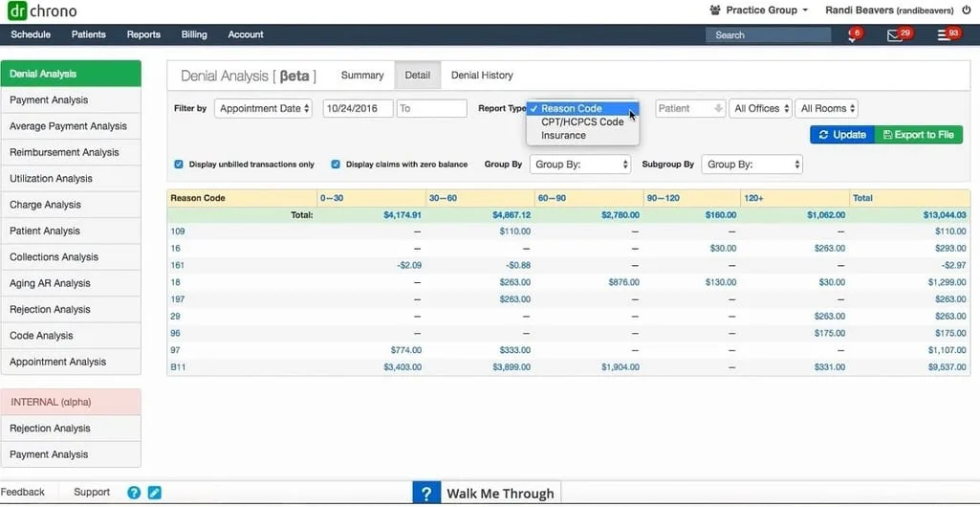
Task: Toggle Display unbilled transactions only checkbox
Action: point(179,165)
